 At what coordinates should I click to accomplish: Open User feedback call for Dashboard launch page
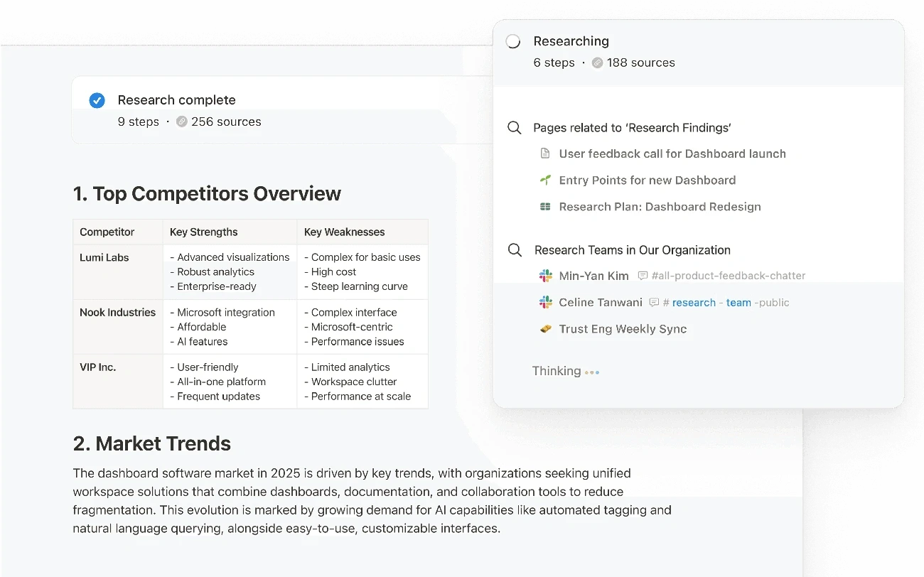672,153
